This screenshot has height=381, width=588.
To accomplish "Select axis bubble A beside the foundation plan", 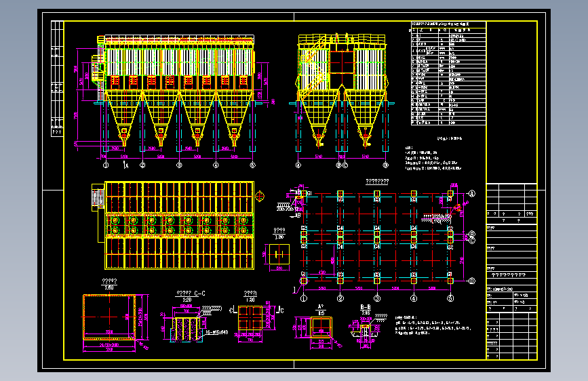I will pyautogui.click(x=472, y=193).
